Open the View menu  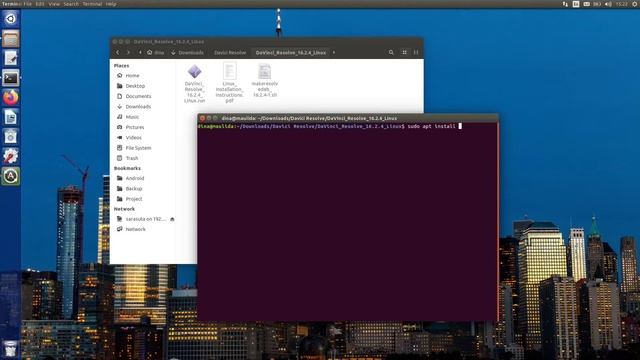click(54, 4)
